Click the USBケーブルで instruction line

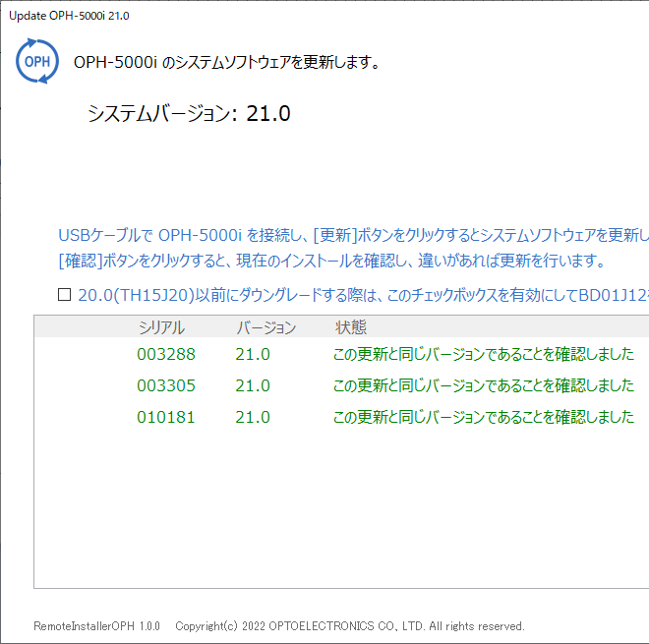(x=353, y=235)
